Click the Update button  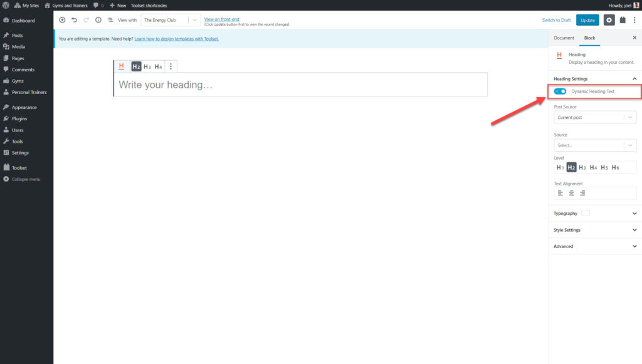587,20
